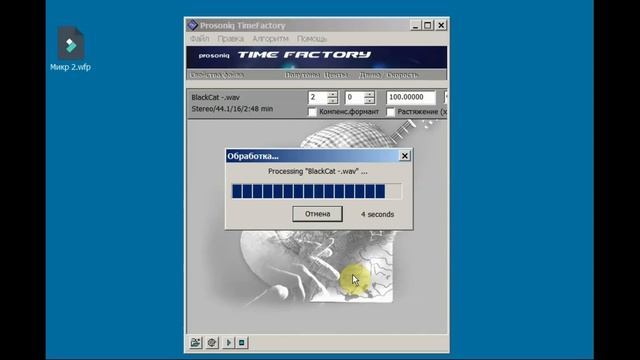Screen dimensions: 640x360
Task: Click the Полутона column header
Action: point(302,75)
